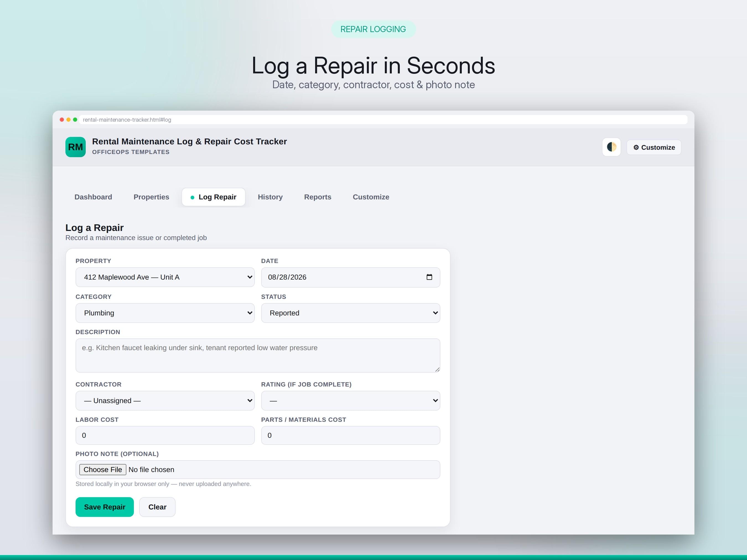Click the Date input field 08/28/2026
The image size is (747, 560).
[x=351, y=277]
